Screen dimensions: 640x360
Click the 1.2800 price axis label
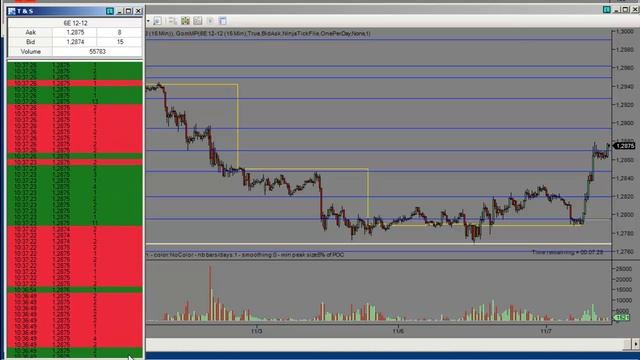tap(625, 215)
